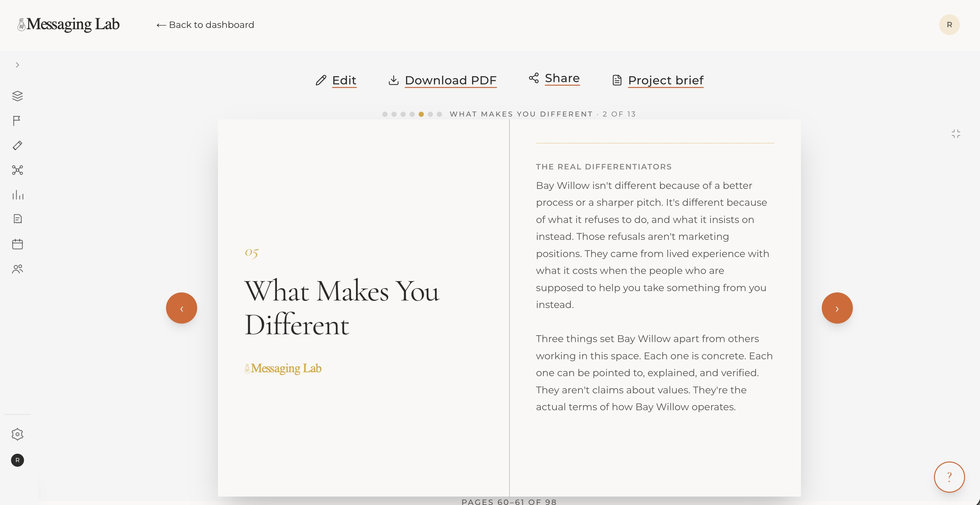Open the layers stack icon in sidebar
The height and width of the screenshot is (505, 980).
18,96
